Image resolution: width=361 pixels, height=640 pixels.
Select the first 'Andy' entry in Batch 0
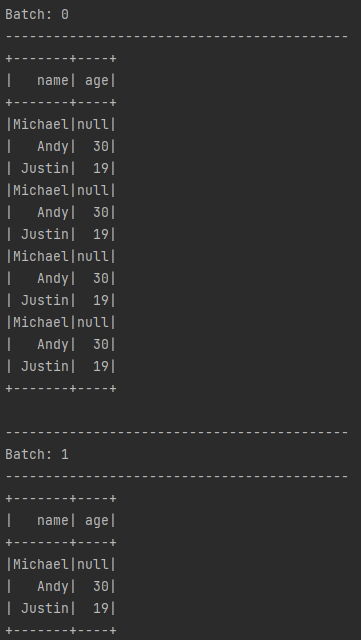(53, 147)
